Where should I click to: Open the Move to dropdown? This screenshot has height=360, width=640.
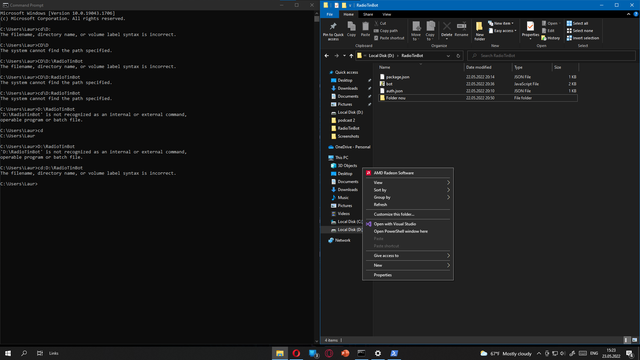(x=416, y=31)
